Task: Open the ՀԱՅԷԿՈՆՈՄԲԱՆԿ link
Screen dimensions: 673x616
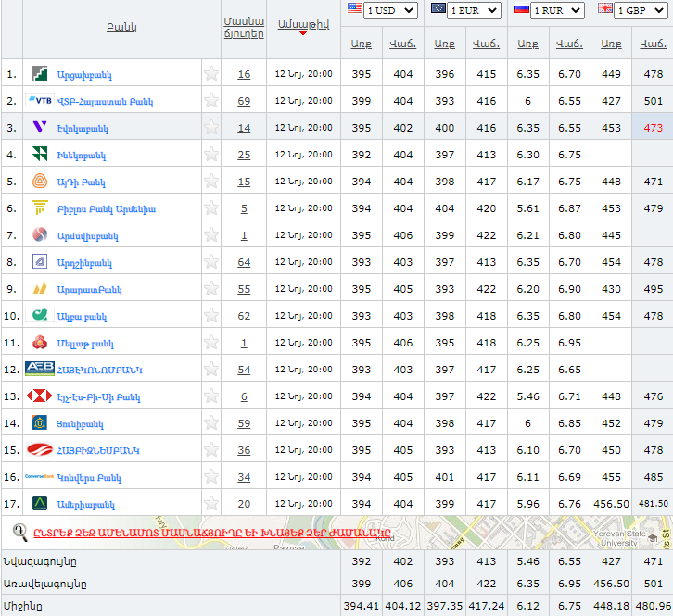Action: (x=99, y=370)
